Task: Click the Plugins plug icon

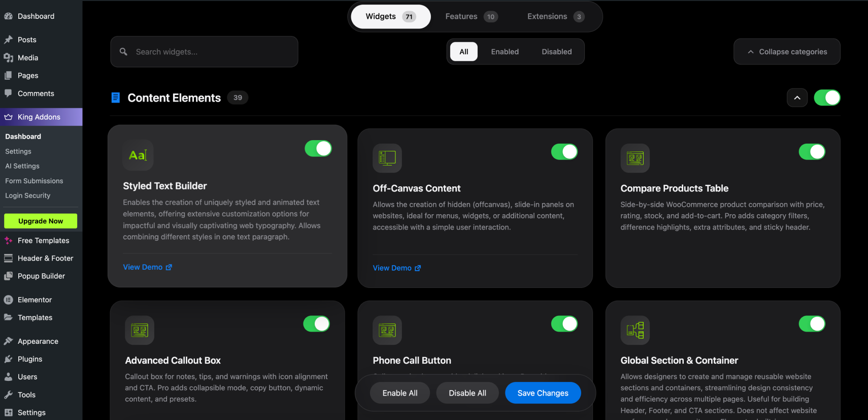Action: coord(8,359)
